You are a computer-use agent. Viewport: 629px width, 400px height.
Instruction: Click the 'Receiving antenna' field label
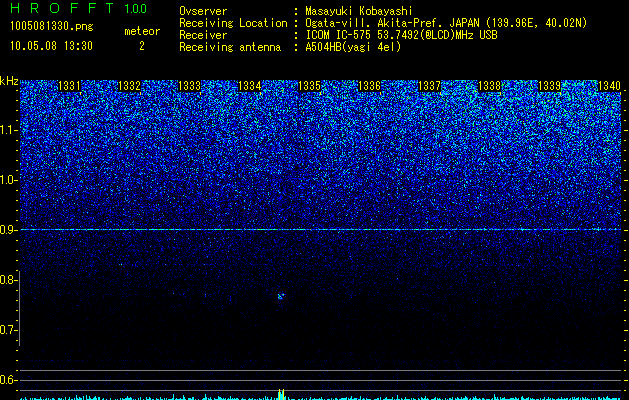point(230,47)
